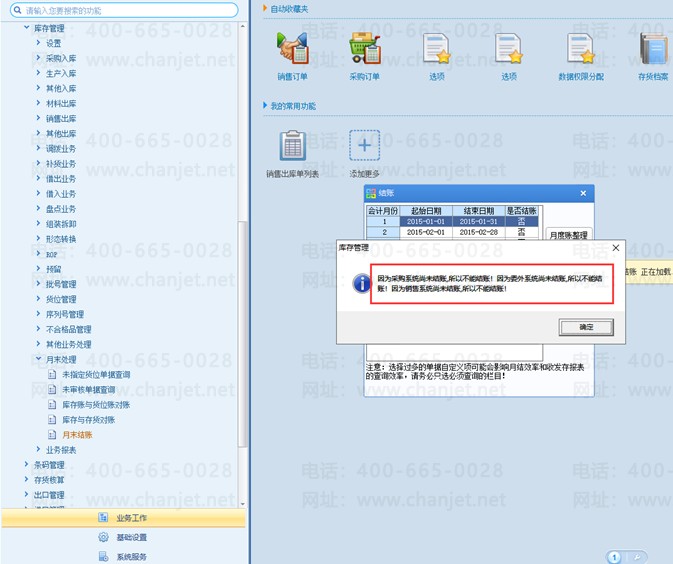Viewport: 673px width, 564px height.
Task: Open the 销售订单 shortcut icon
Action: pos(292,48)
